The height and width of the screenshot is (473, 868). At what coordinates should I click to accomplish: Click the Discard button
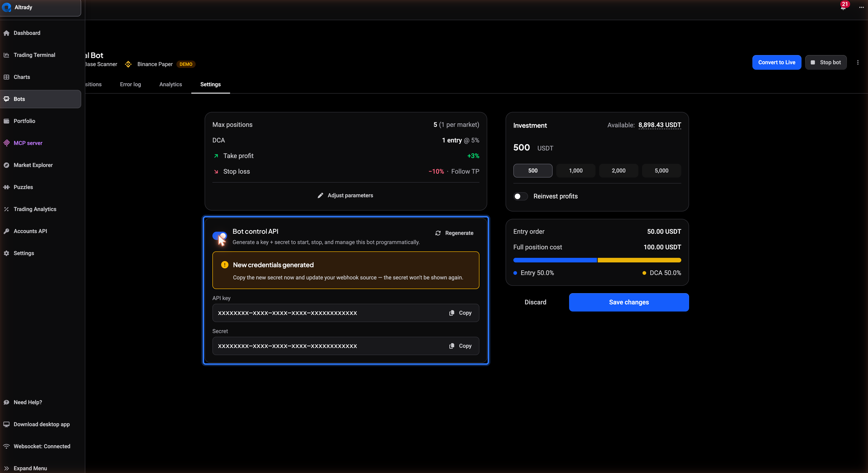coord(535,302)
